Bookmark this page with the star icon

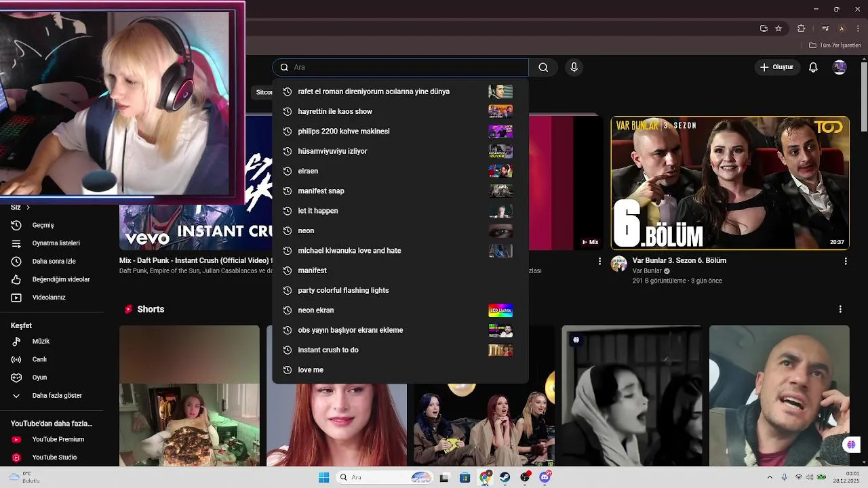[x=778, y=28]
